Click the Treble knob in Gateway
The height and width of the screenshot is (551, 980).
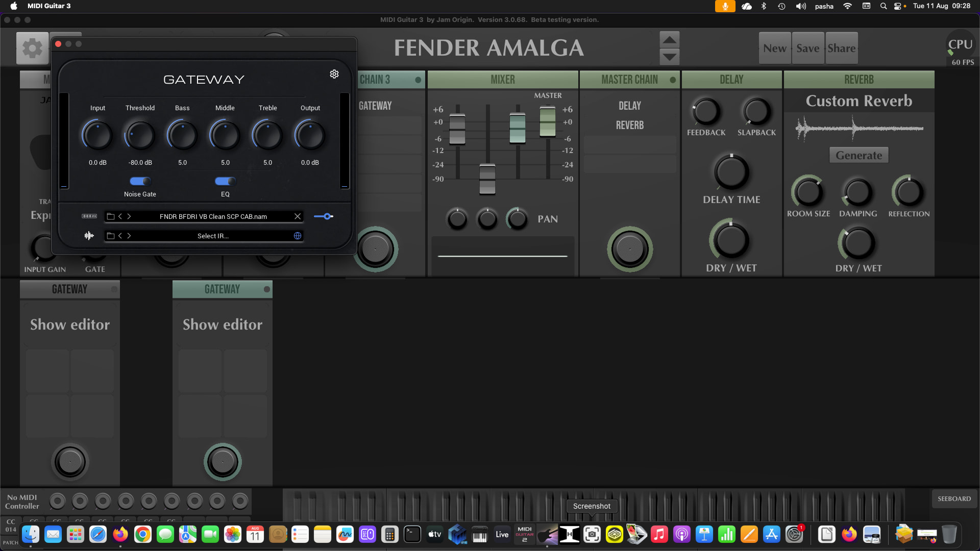tap(267, 135)
